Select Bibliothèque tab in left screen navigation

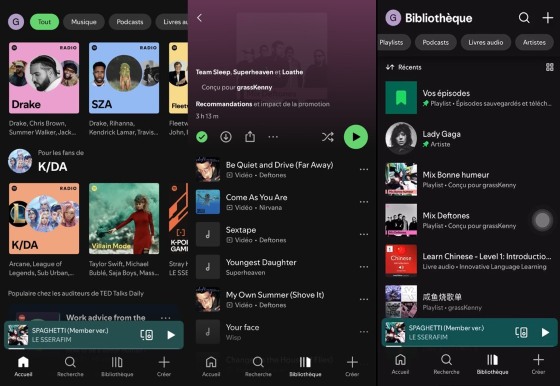(117, 366)
